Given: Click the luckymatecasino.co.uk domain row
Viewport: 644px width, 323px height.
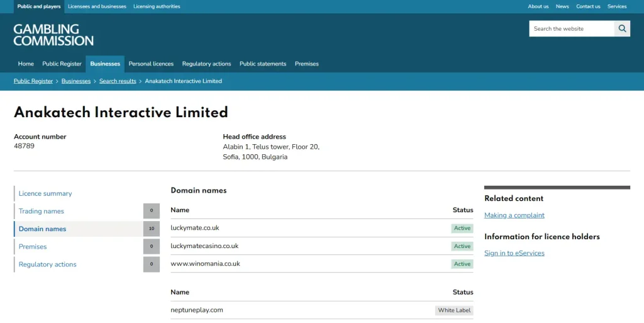Looking at the screenshot, I should (322, 246).
